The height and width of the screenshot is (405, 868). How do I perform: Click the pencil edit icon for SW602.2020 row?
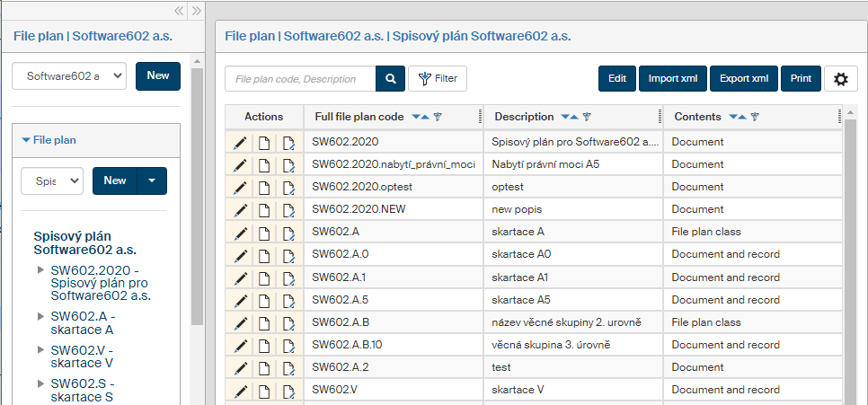[x=240, y=142]
